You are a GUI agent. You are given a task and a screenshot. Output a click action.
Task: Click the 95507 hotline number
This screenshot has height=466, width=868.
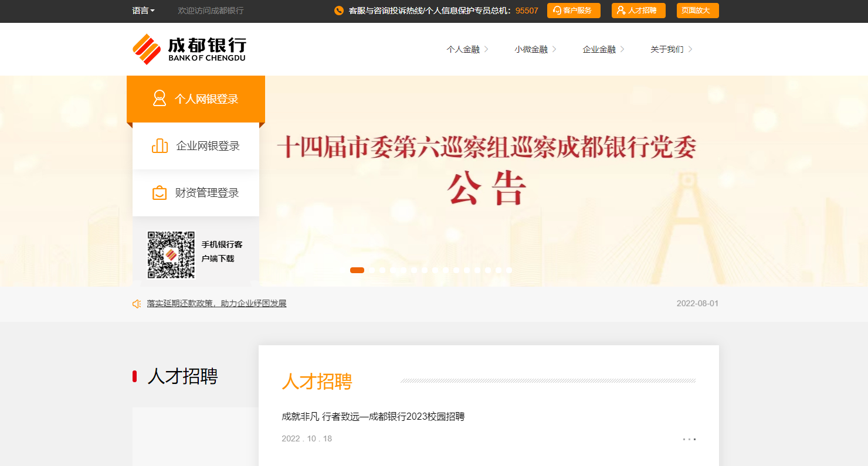[527, 11]
